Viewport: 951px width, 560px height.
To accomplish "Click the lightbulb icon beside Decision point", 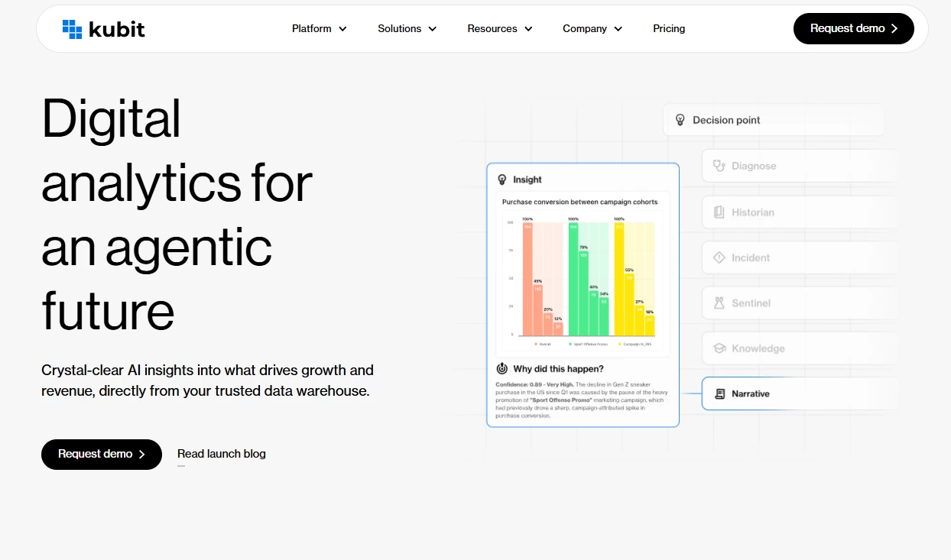I will (x=680, y=120).
